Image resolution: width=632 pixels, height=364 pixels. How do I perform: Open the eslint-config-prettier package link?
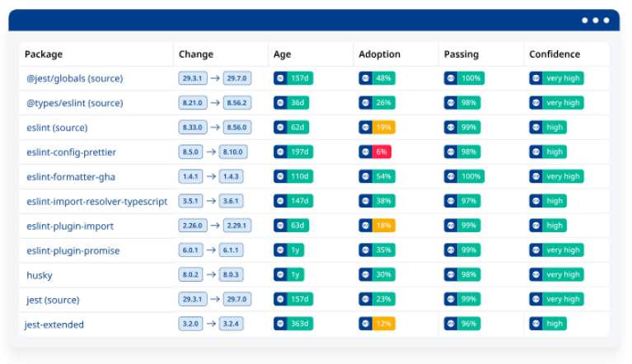[72, 152]
